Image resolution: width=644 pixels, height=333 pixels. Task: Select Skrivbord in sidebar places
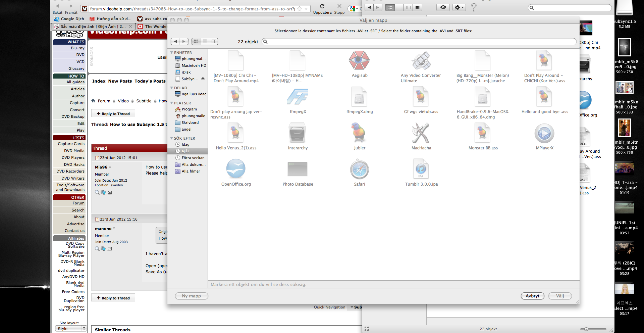(x=187, y=123)
